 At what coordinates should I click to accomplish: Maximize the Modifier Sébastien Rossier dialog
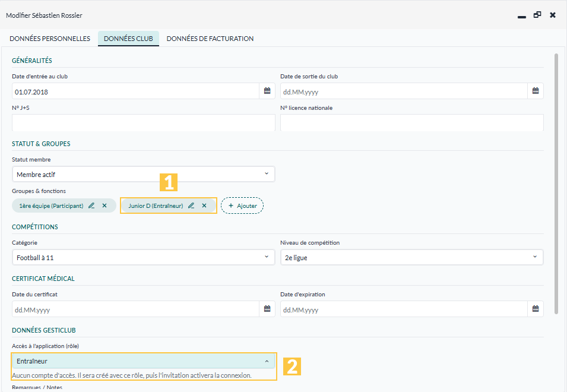[537, 15]
